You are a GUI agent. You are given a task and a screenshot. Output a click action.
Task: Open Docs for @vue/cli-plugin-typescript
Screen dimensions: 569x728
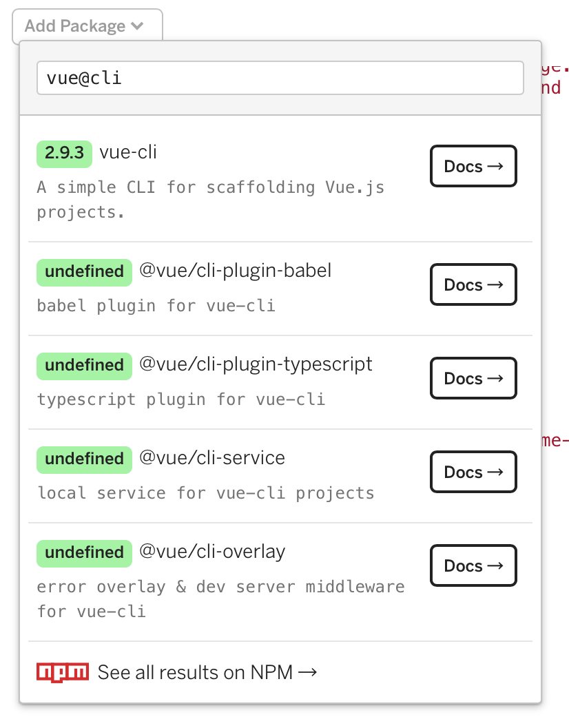pos(473,378)
